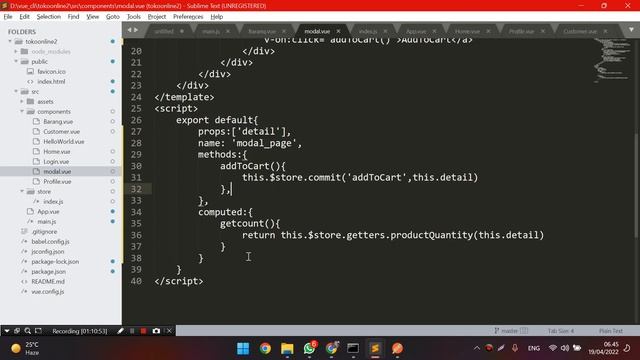Collapse the tokoonline2 folder
Screen dimensions: 640x360
[x=10, y=42]
